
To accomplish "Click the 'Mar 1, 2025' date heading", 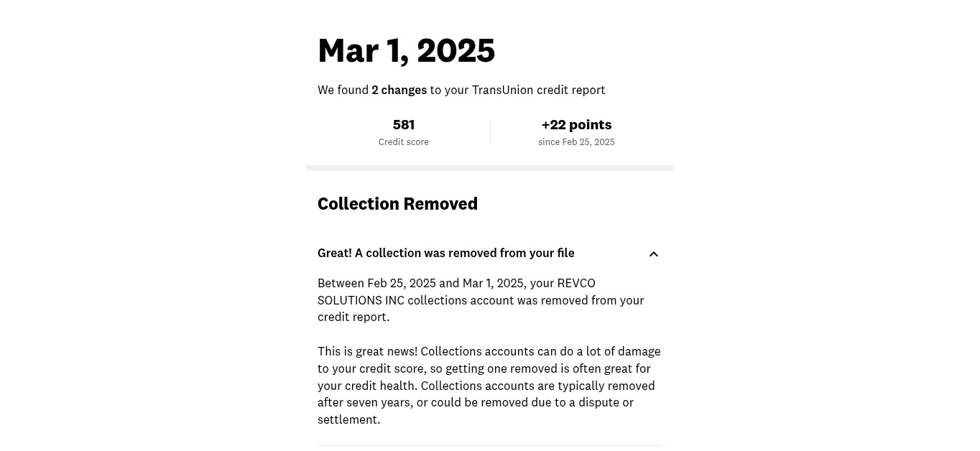I will (x=406, y=50).
